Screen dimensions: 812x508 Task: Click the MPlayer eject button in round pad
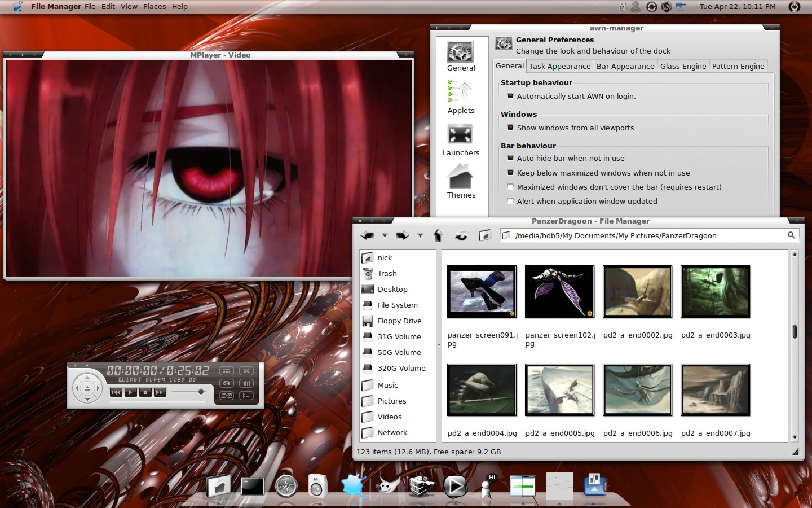pos(87,388)
